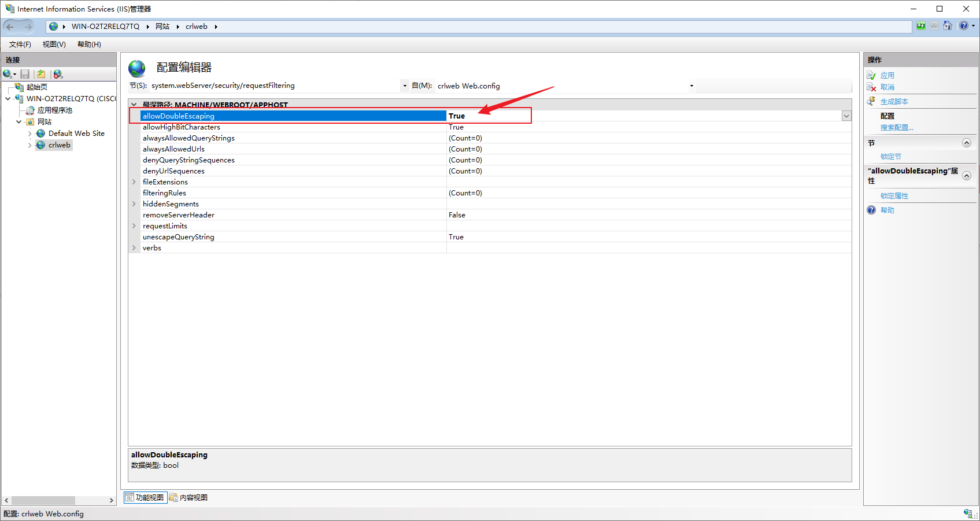Click the home icon in address bar
980x521 pixels.
[948, 26]
